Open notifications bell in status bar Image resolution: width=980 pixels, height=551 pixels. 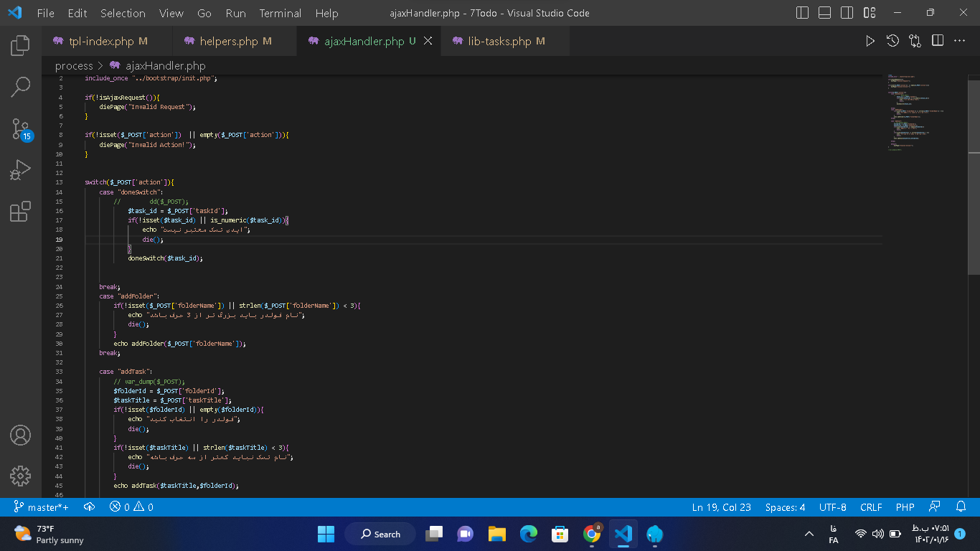point(961,507)
